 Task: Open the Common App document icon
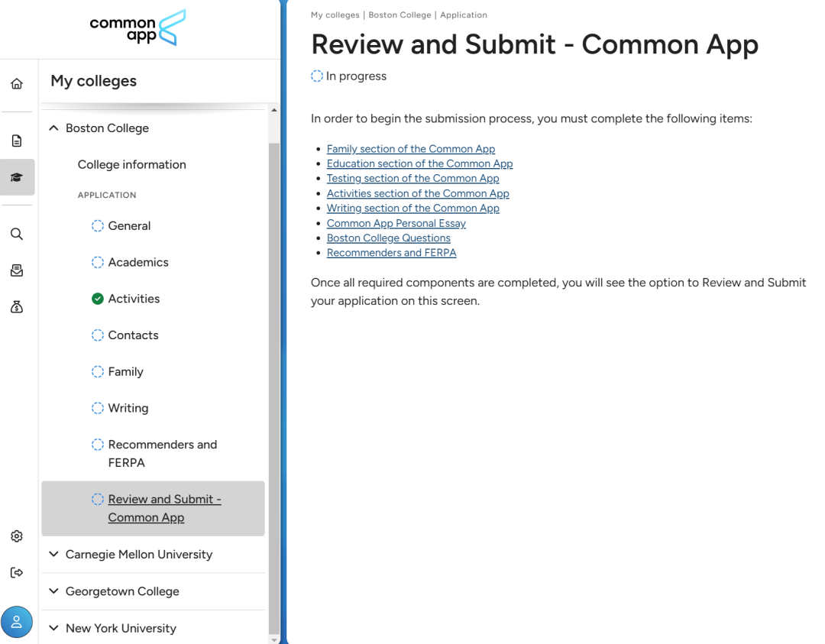(17, 141)
